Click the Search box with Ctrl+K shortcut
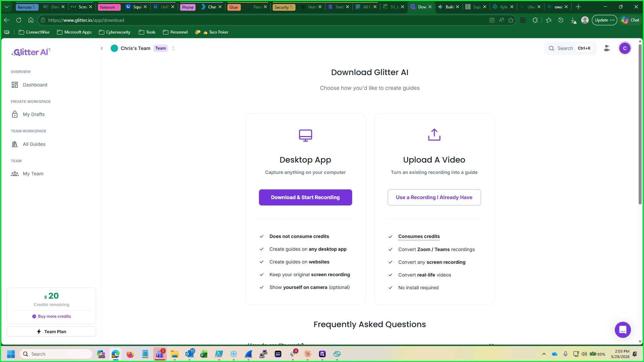This screenshot has width=644, height=362. point(570,48)
